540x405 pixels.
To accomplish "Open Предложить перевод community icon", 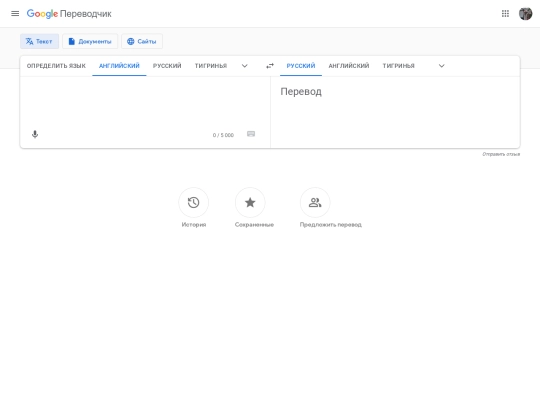I will click(315, 202).
